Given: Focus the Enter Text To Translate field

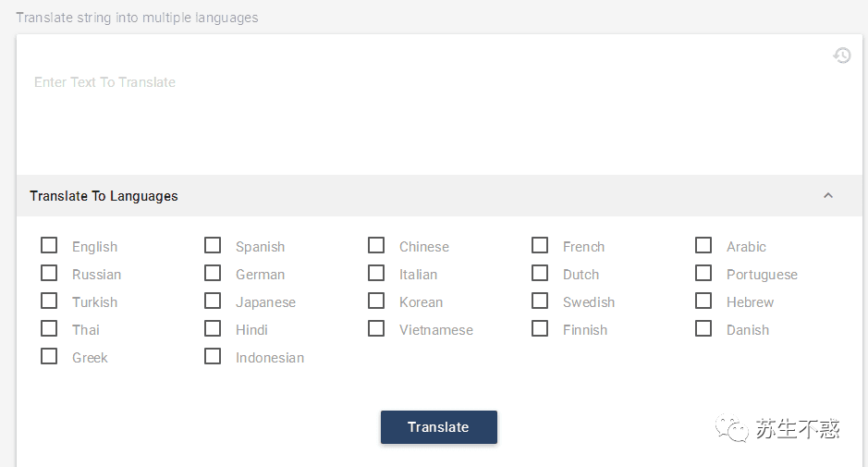Looking at the screenshot, I should [x=439, y=105].
